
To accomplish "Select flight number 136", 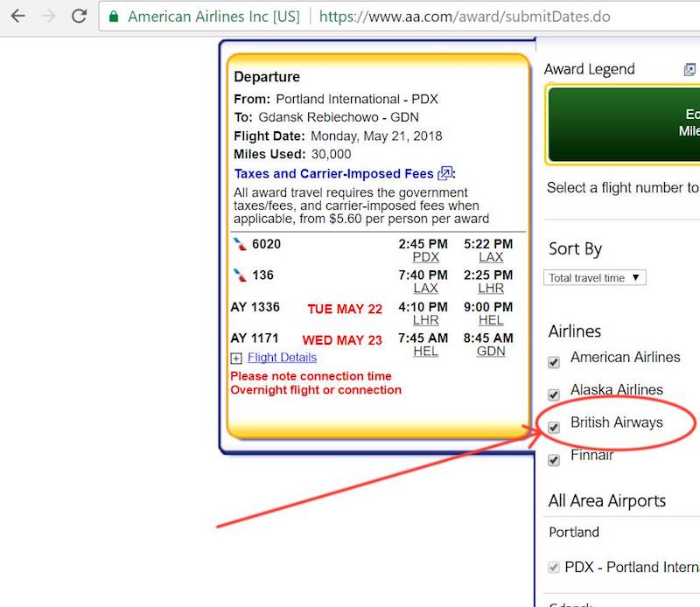I will (262, 275).
